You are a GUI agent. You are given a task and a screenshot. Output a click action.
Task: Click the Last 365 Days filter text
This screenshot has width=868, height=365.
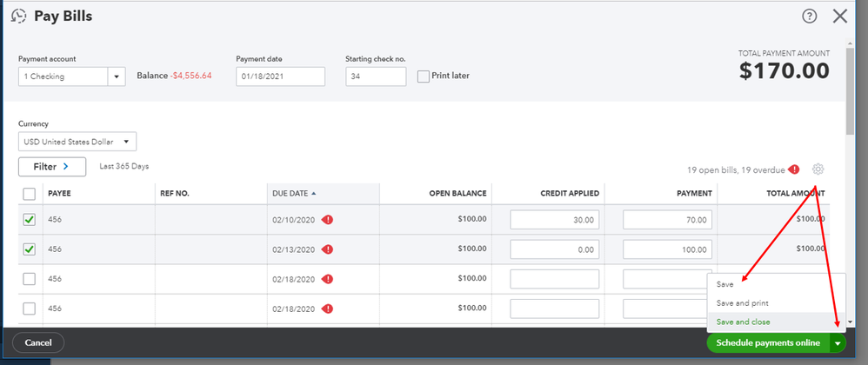124,166
